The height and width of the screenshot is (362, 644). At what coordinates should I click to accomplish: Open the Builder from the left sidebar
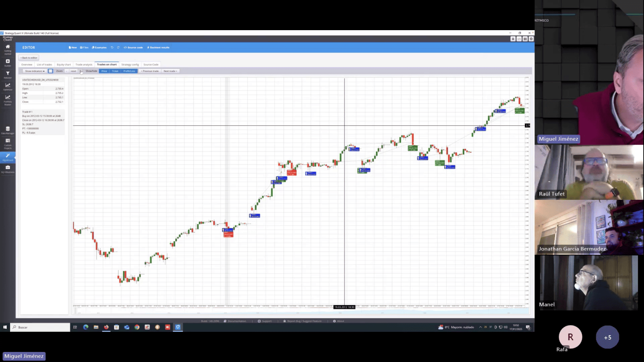[8, 62]
